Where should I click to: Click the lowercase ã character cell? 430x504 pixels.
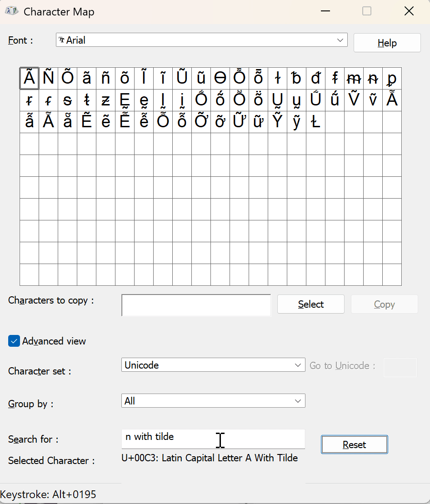tap(86, 78)
